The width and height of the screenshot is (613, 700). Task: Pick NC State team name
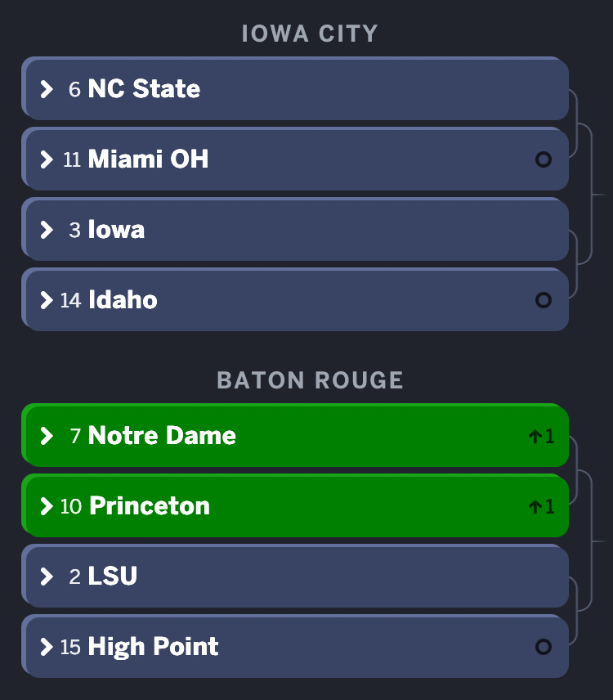[144, 89]
